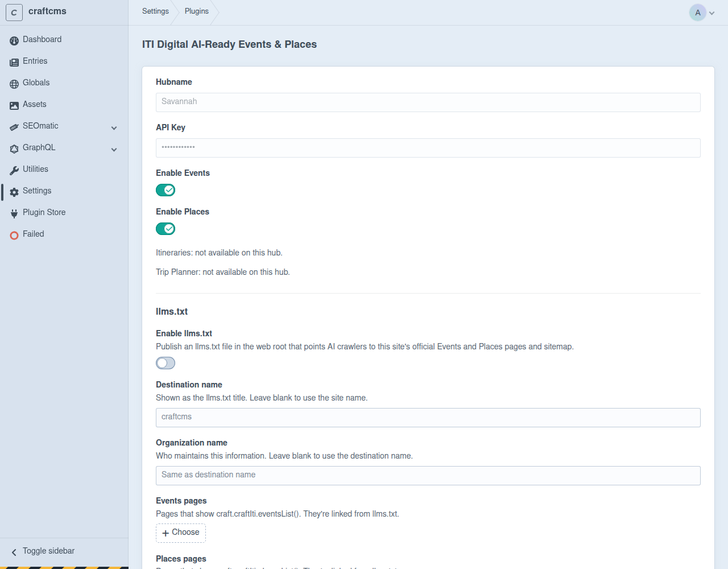Image resolution: width=728 pixels, height=569 pixels.
Task: Click the SEOmatic sidebar icon
Action: [x=14, y=127]
